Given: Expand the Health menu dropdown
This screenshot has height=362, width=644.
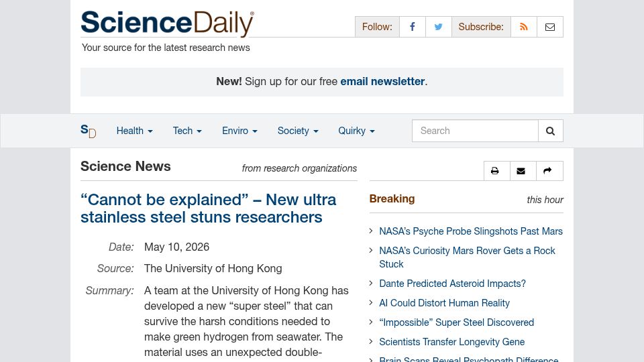Looking at the screenshot, I should click(x=134, y=131).
